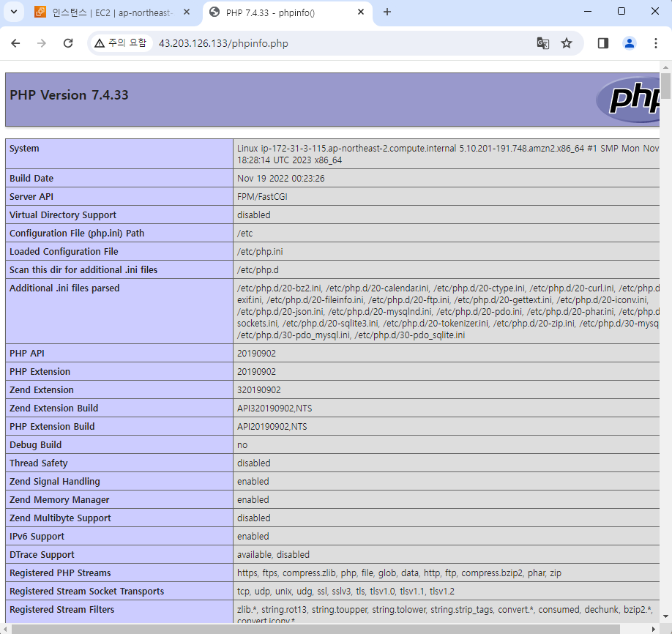Open the Chrome profile avatar
Screen dimensions: 672x634
[x=629, y=43]
